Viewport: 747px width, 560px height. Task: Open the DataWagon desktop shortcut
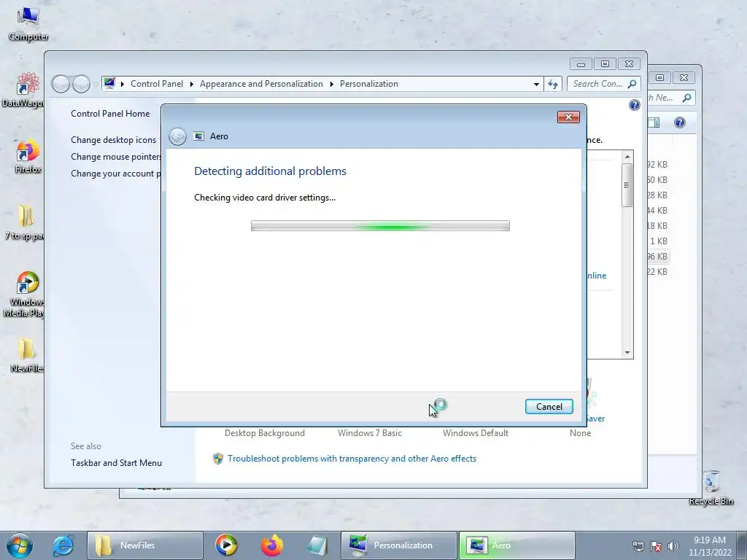point(23,90)
